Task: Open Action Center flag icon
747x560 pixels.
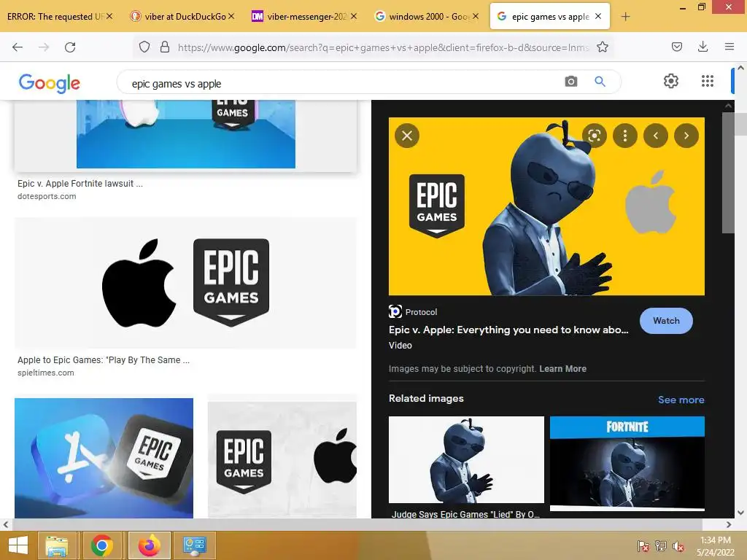Action: pos(643,546)
